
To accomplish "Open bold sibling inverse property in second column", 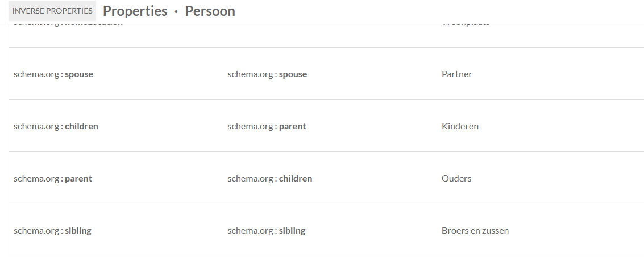I will tap(292, 231).
